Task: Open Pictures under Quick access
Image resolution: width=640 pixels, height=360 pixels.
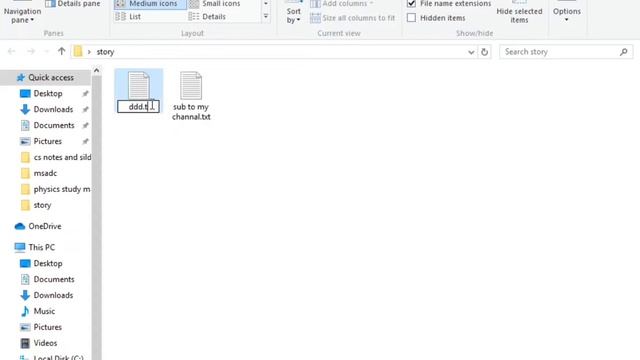Action: 47,141
